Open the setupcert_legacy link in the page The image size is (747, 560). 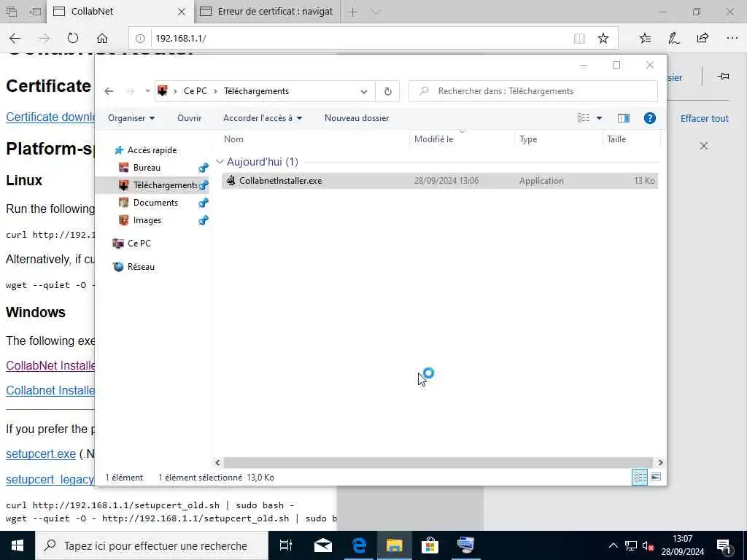50,479
